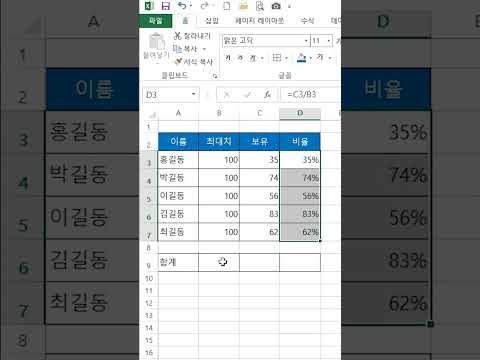Open Insert Function via fx icon
The width and height of the screenshot is (480, 360).
267,95
